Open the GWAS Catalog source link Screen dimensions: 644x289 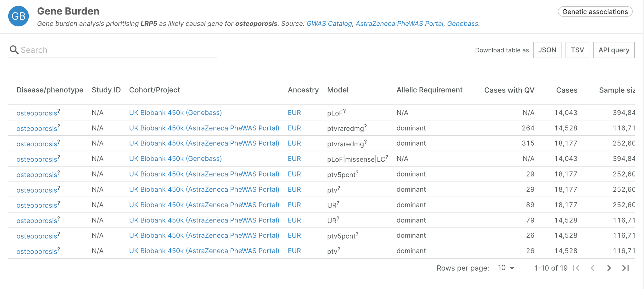tap(329, 24)
